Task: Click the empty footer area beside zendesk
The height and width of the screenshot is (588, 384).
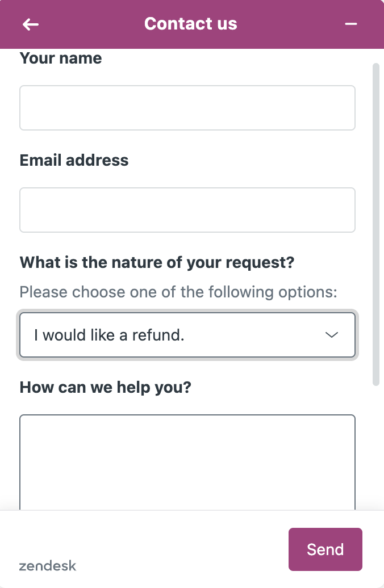Action: tap(180, 549)
